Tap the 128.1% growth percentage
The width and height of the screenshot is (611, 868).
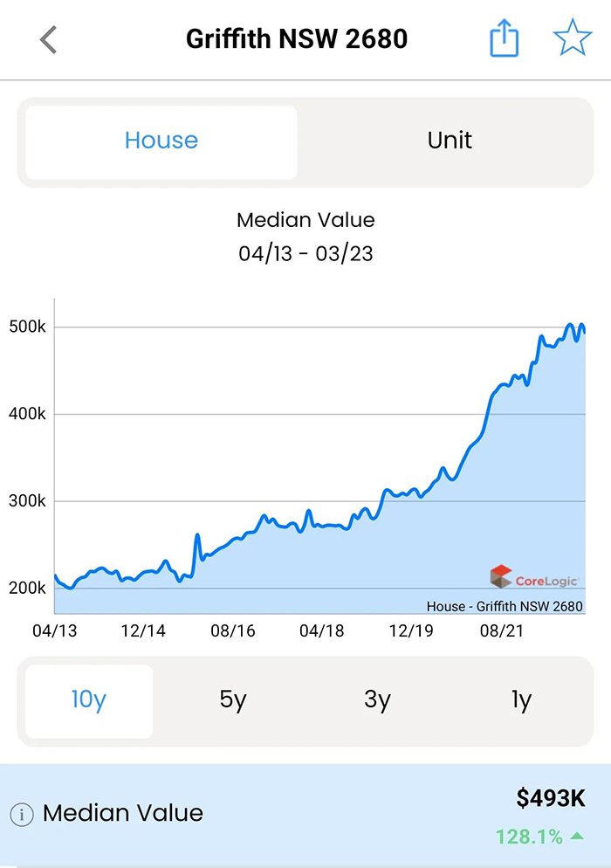tap(529, 836)
